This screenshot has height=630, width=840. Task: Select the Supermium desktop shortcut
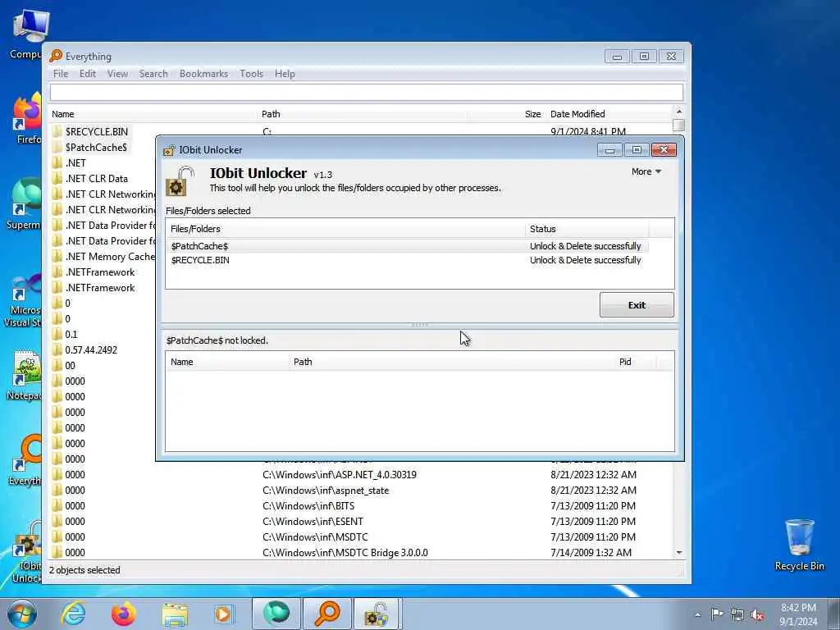[x=24, y=204]
